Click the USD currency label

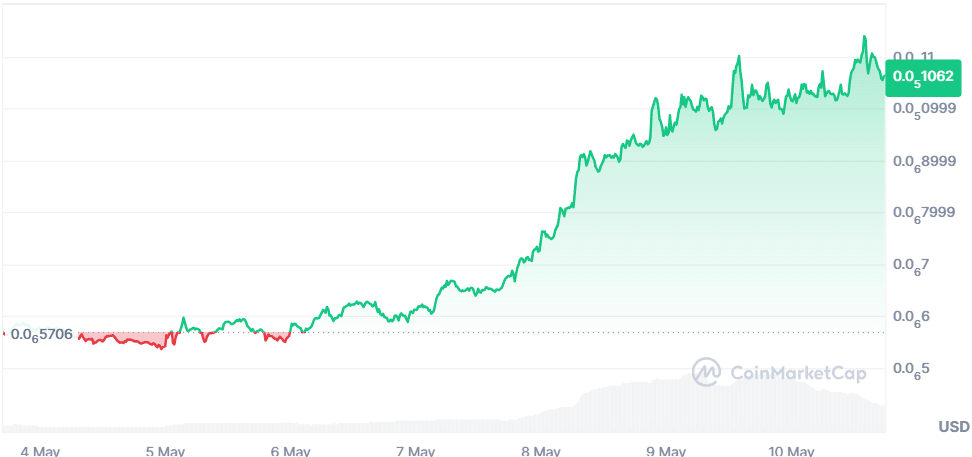tap(953, 427)
